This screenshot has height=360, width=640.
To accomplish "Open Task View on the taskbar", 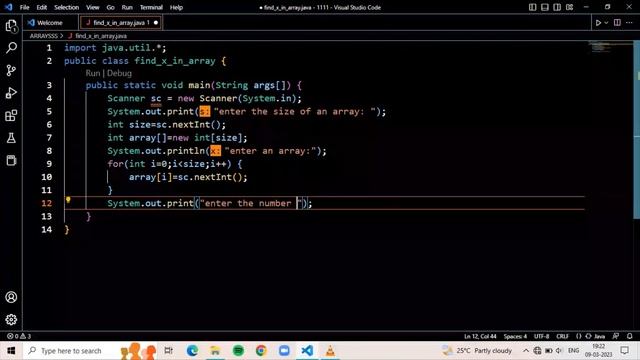I will (168, 351).
